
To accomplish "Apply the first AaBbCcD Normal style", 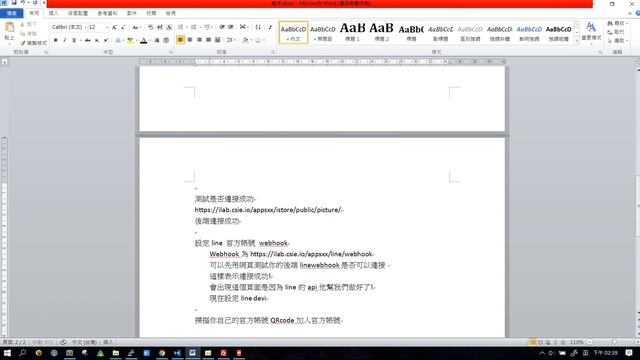I will coord(293,33).
